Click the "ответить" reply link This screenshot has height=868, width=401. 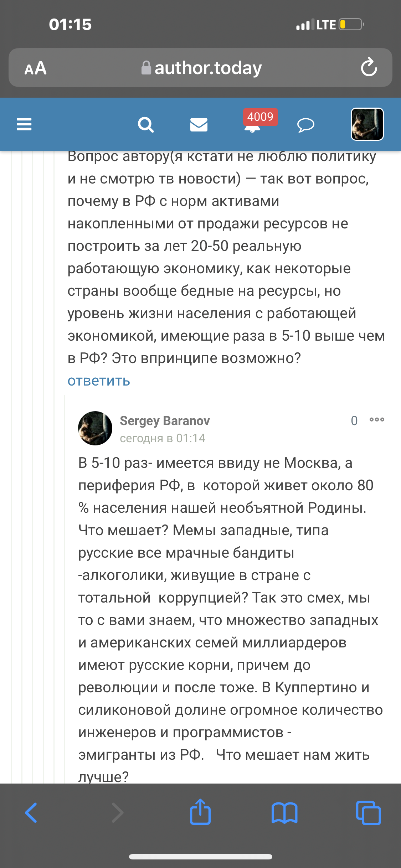click(99, 381)
